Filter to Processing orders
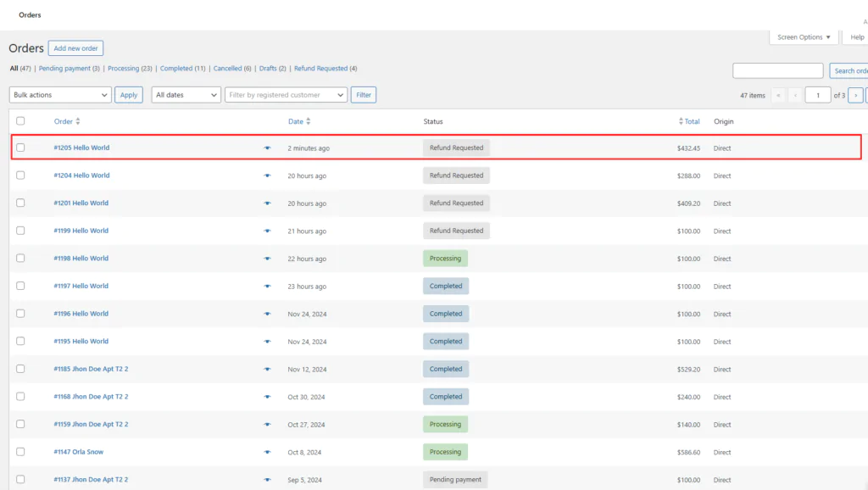 click(124, 68)
